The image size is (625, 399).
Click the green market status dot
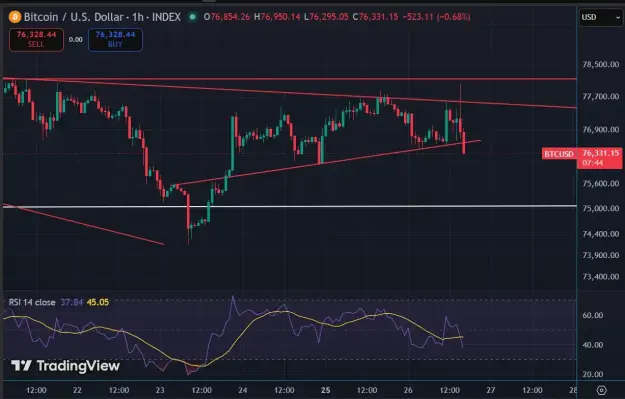193,17
